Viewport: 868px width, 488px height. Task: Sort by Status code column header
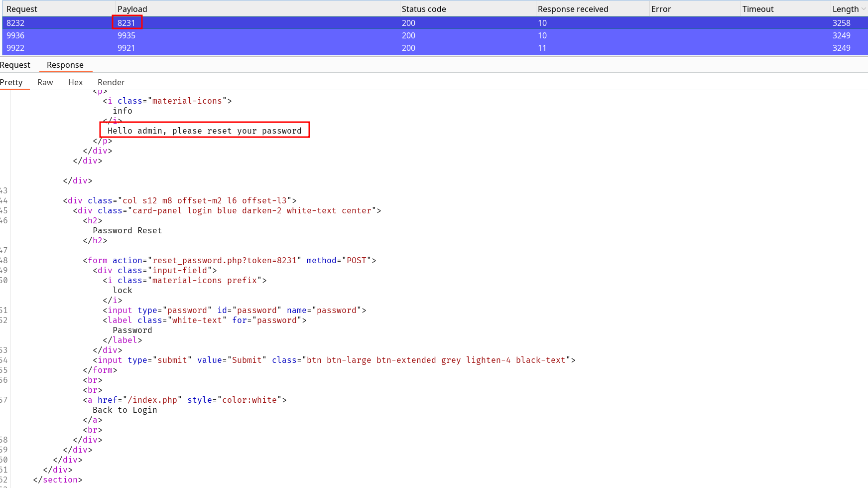(424, 9)
